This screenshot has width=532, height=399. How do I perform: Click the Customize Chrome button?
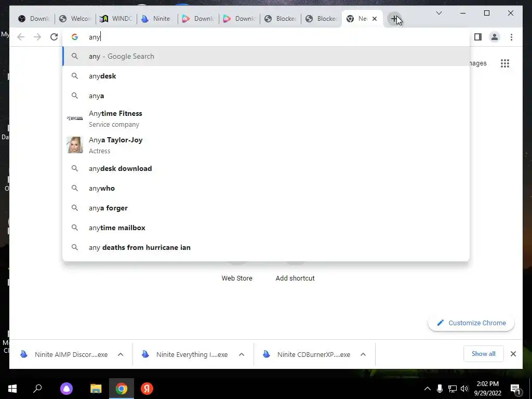click(471, 323)
